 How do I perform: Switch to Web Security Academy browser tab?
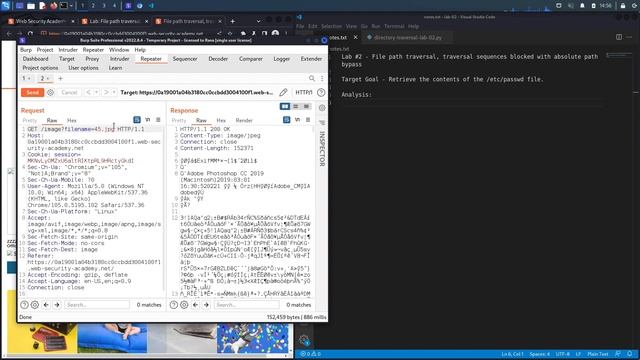[x=40, y=21]
